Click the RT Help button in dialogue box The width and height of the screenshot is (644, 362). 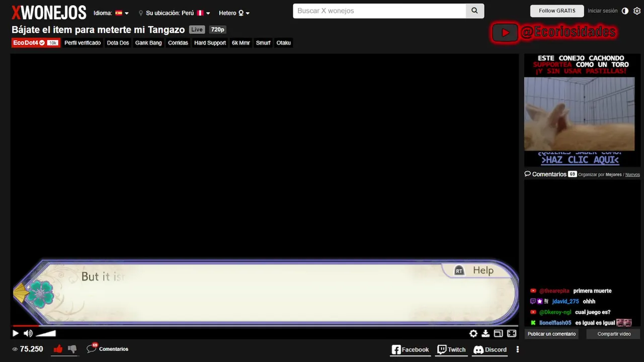474,270
